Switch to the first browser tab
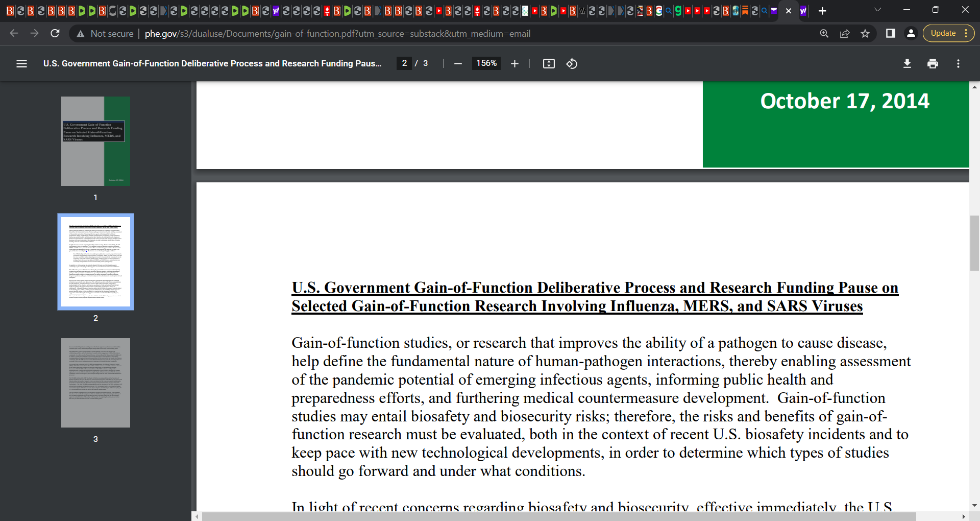The width and height of the screenshot is (980, 521). (x=10, y=11)
